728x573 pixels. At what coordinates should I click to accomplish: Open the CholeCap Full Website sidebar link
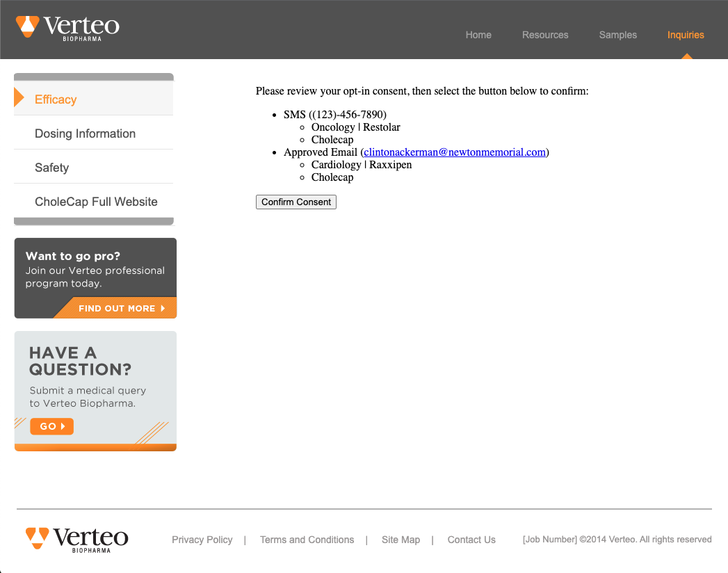96,202
